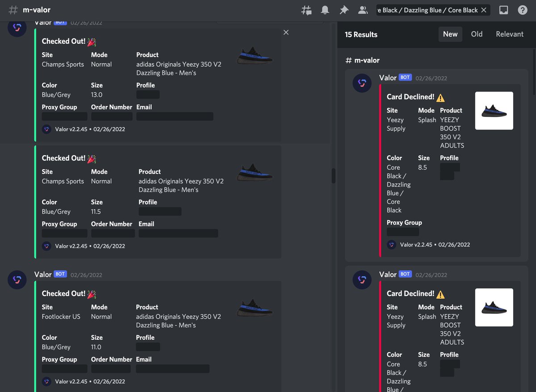The width and height of the screenshot is (536, 392).
Task: Click size value 11.0
Action: coord(96,347)
